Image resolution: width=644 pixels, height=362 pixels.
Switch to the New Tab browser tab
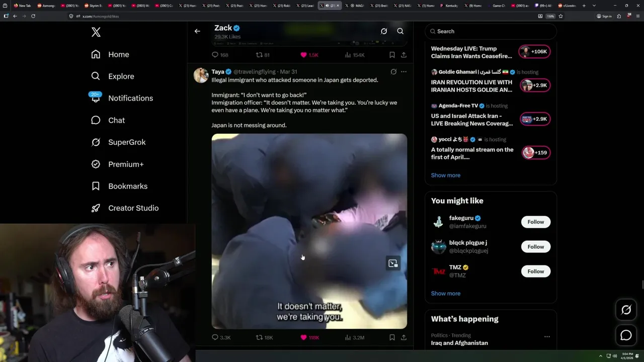23,6
